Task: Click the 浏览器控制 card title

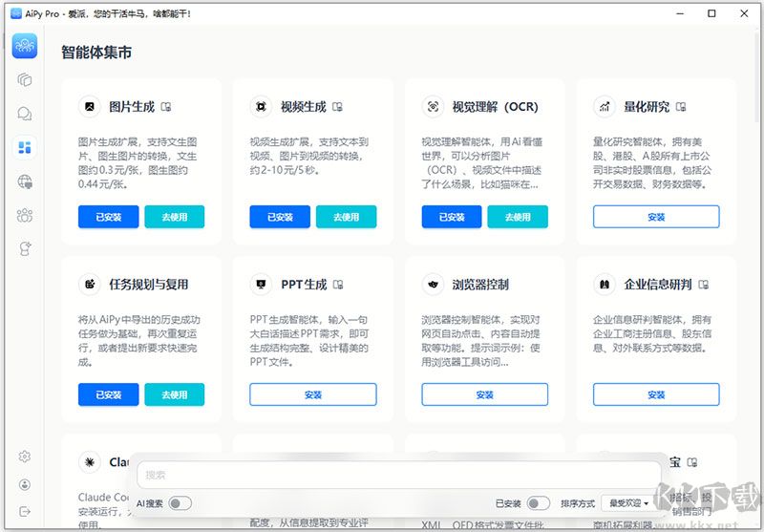Action: (480, 285)
